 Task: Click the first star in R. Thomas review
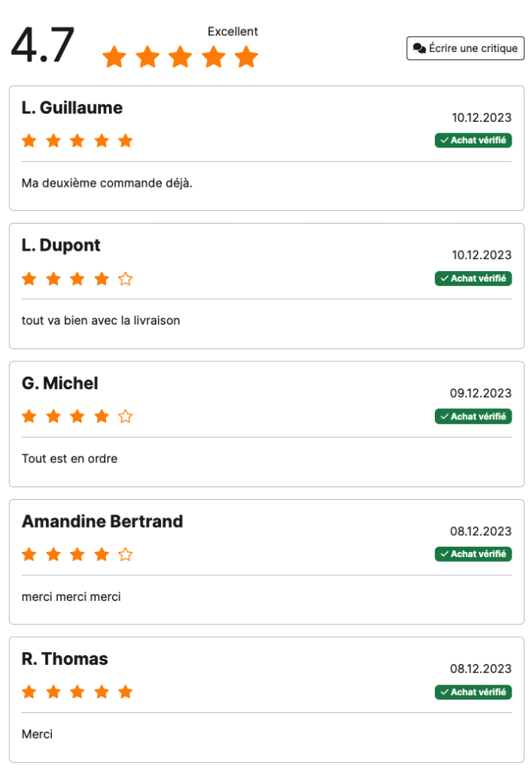(29, 693)
